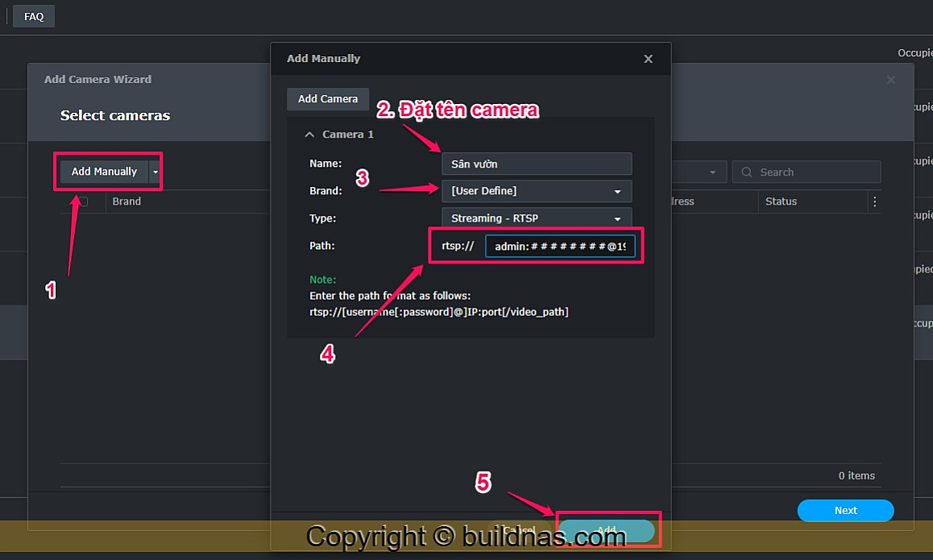
Task: Collapse the Camera 1 section
Action: 309,135
